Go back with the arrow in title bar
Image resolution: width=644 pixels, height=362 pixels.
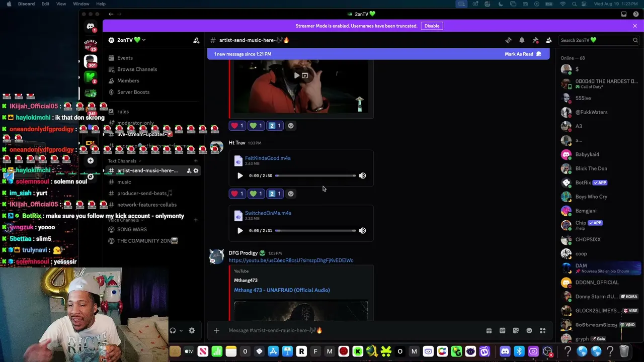111,14
